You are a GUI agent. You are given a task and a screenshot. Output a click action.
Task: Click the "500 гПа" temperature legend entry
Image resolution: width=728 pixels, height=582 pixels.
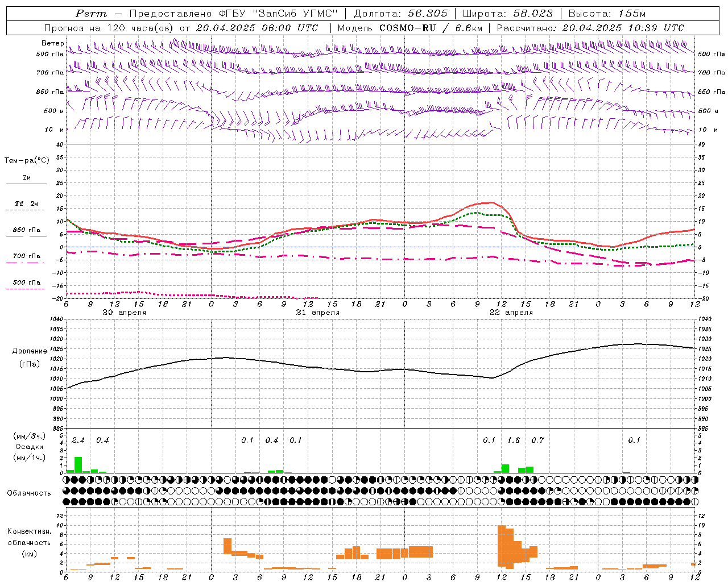(x=26, y=282)
